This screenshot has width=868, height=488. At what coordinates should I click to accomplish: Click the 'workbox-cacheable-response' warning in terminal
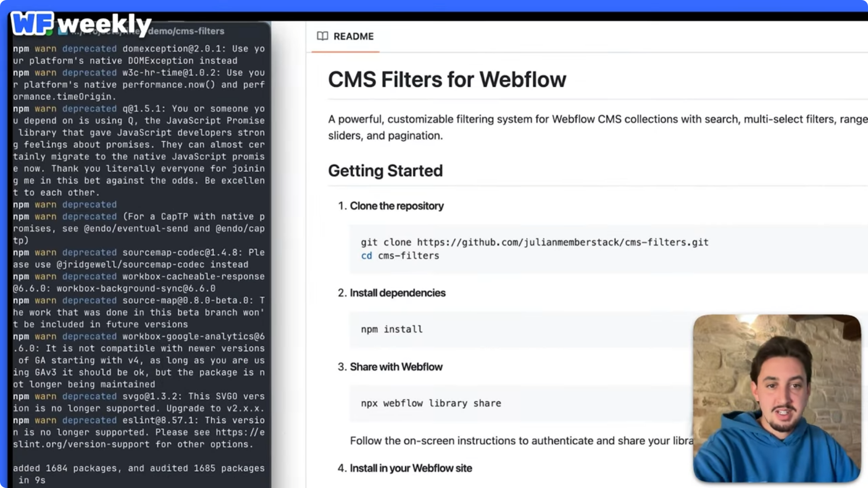tap(139, 282)
